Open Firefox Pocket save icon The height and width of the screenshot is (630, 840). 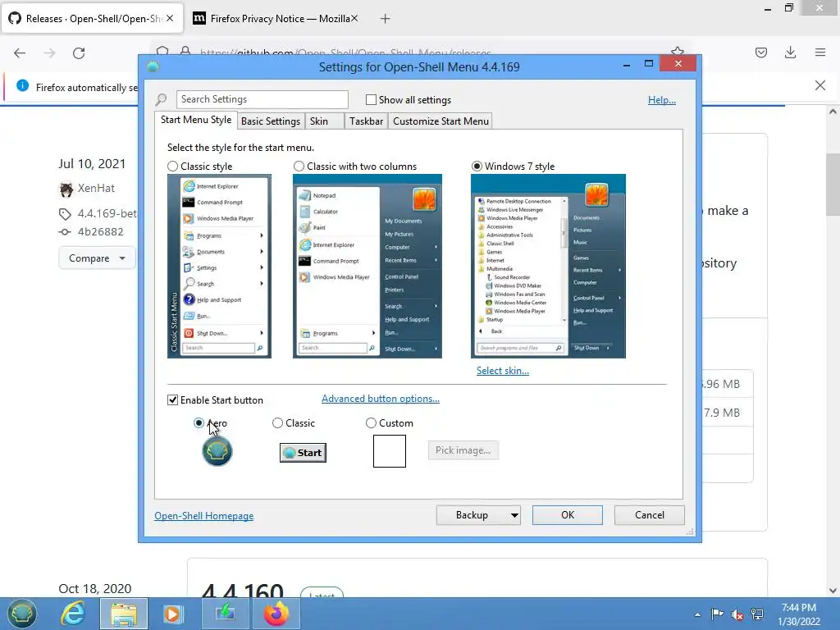(x=760, y=52)
